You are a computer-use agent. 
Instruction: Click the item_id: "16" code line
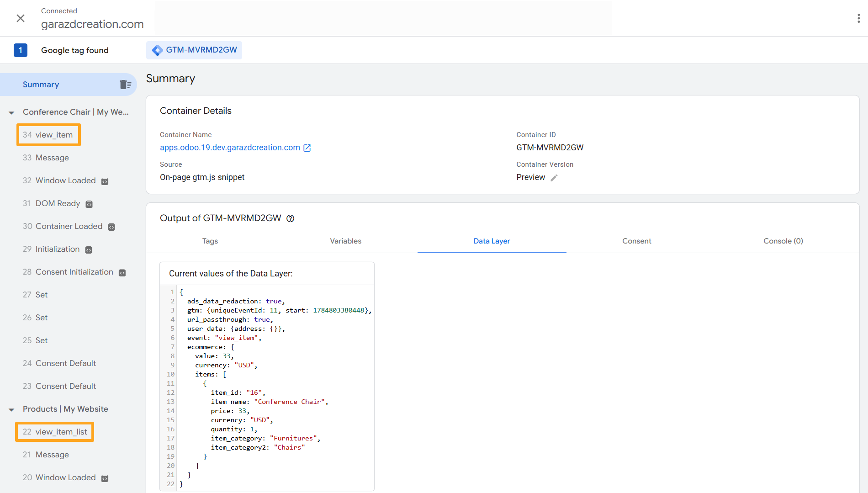click(238, 392)
